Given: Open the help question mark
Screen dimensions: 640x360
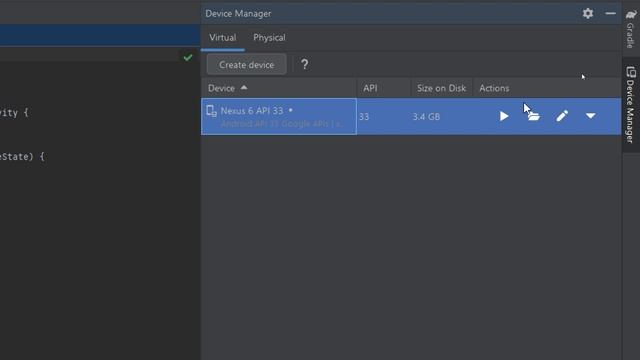Looking at the screenshot, I should [x=304, y=64].
